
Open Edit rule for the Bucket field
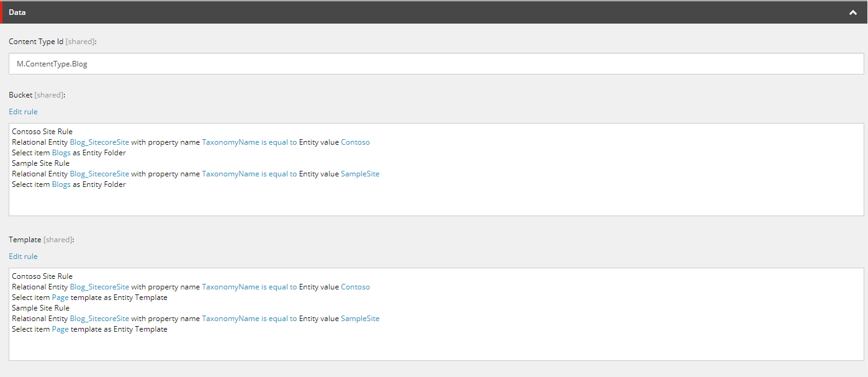(x=23, y=112)
